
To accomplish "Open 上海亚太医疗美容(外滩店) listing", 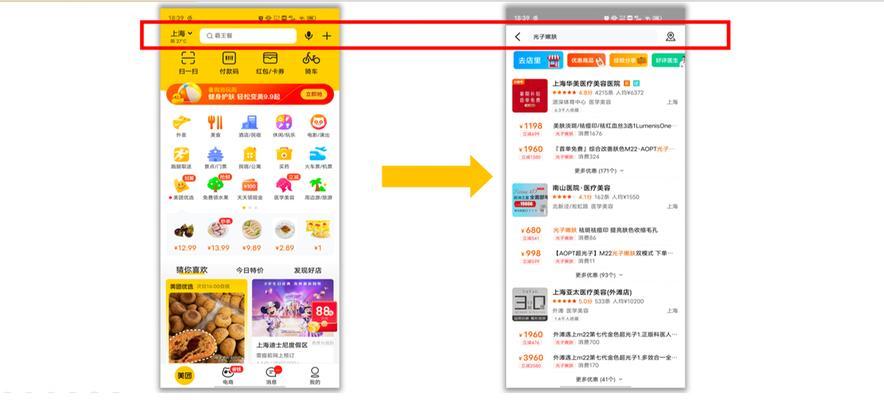I will (595, 305).
